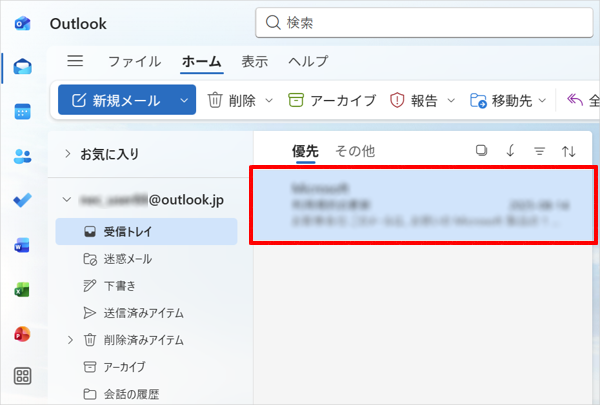Collapse the outlook.jp account tree
Image resolution: width=600 pixels, height=405 pixels.
67,199
